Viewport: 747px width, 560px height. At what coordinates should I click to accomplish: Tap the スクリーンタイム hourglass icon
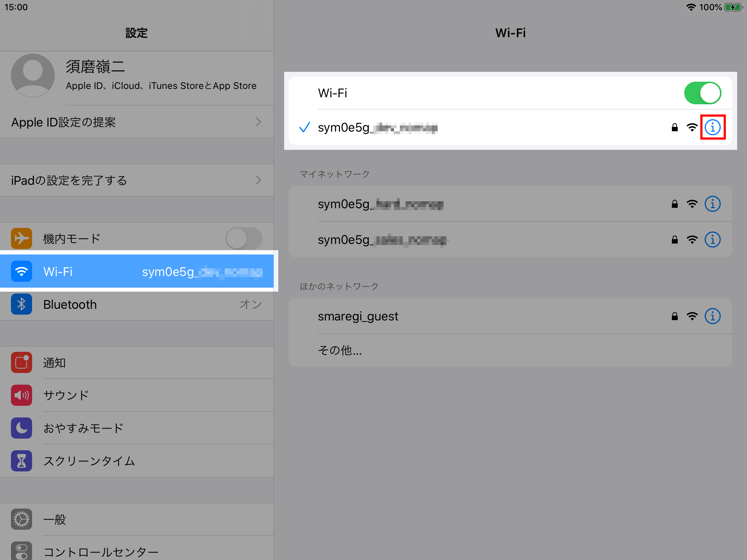coord(22,461)
